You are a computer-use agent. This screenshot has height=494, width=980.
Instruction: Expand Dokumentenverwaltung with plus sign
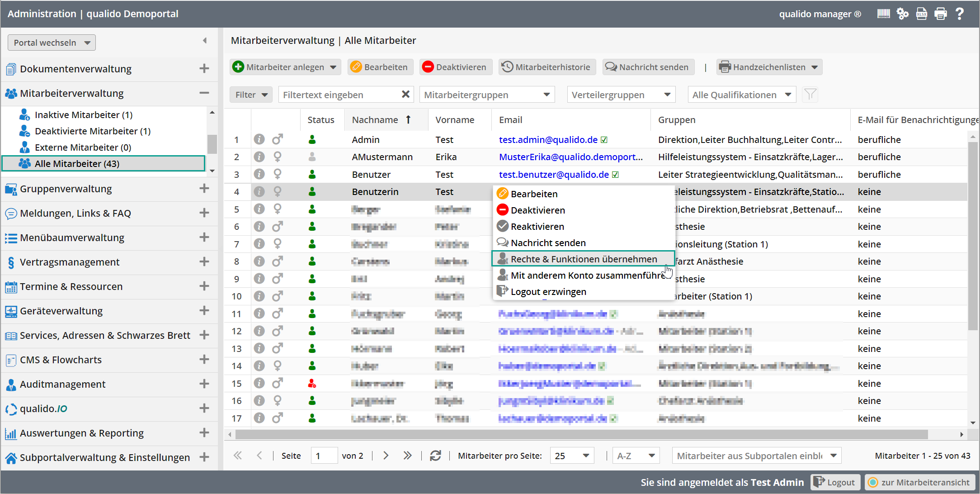pos(204,69)
